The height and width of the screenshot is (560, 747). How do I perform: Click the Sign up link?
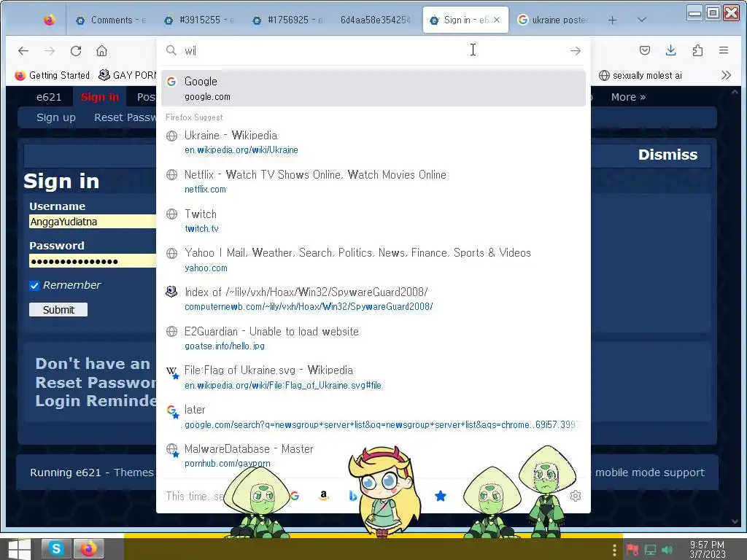tap(55, 117)
